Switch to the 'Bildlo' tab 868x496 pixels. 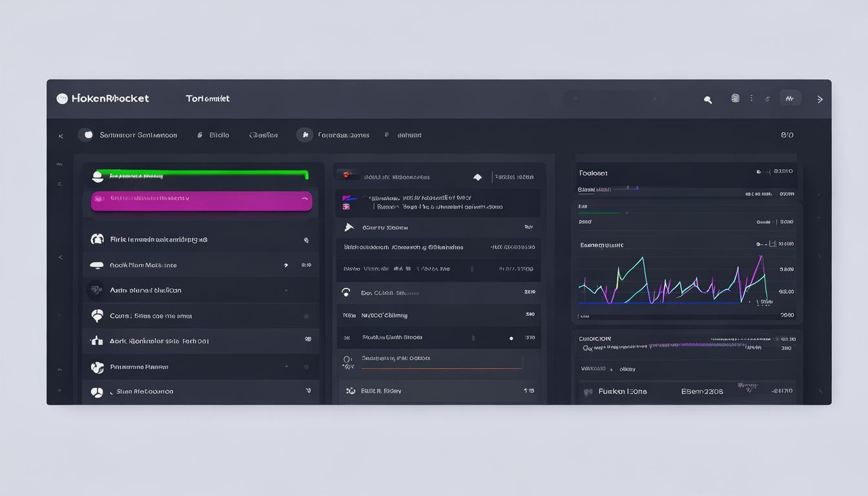[219, 136]
